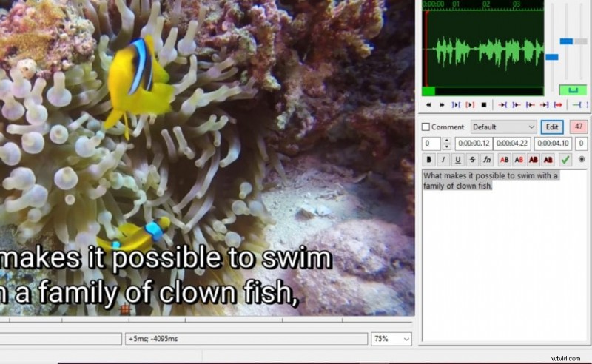Stop audio playback
Viewport: 592px width, 364px height.
point(484,105)
